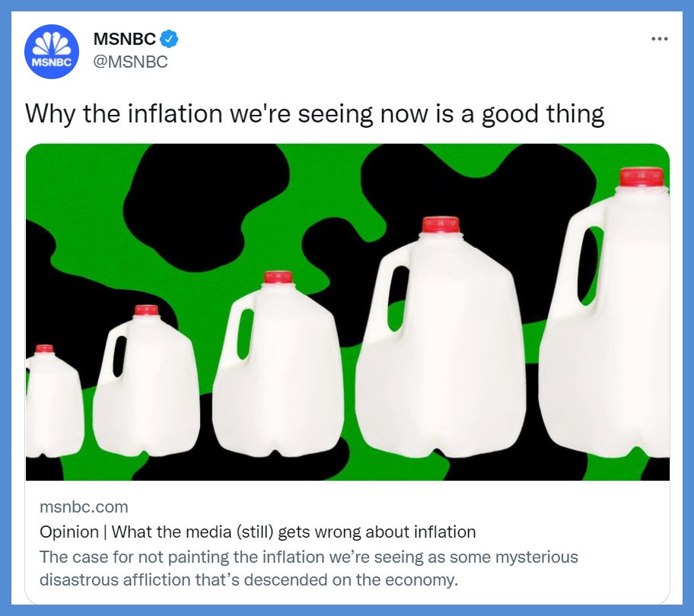Open the MSNBC peacock profile avatar
Image resolution: width=694 pixels, height=616 pixels.
(x=51, y=51)
